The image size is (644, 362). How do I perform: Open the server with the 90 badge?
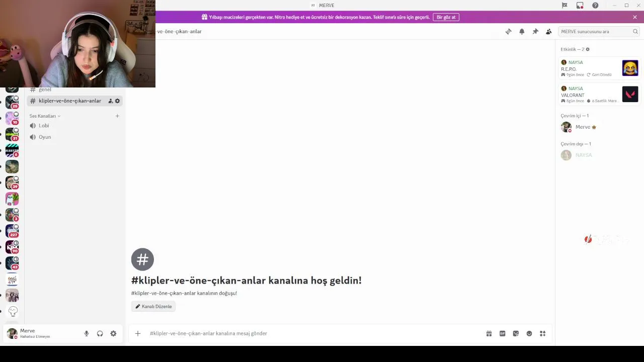click(12, 247)
